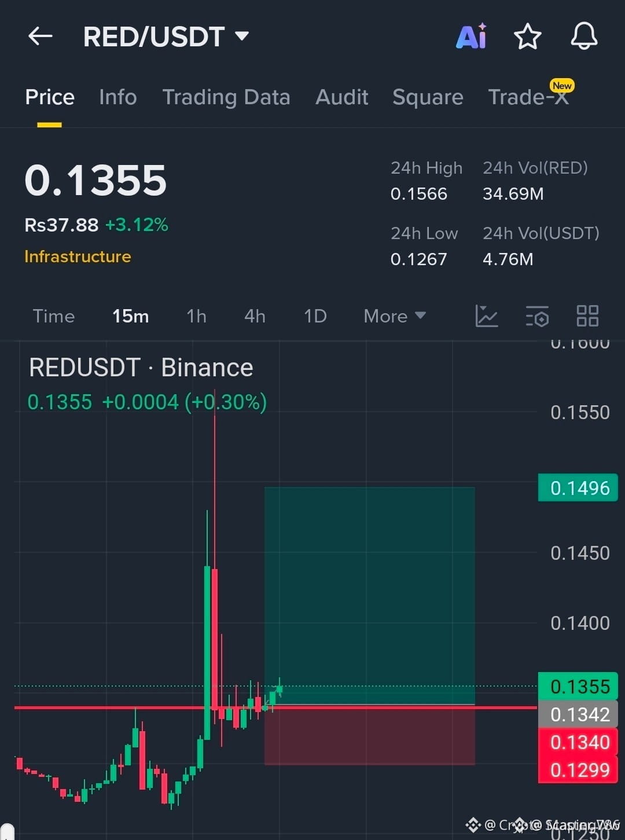This screenshot has height=840, width=625.
Task: Open the chart indicators line icon
Action: click(487, 316)
